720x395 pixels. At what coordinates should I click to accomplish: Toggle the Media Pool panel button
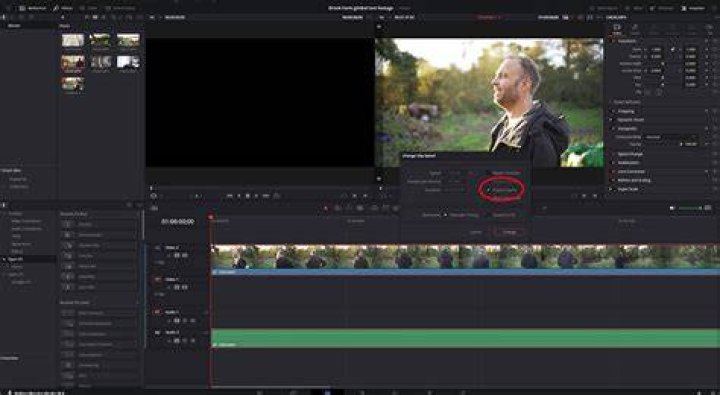coord(32,8)
